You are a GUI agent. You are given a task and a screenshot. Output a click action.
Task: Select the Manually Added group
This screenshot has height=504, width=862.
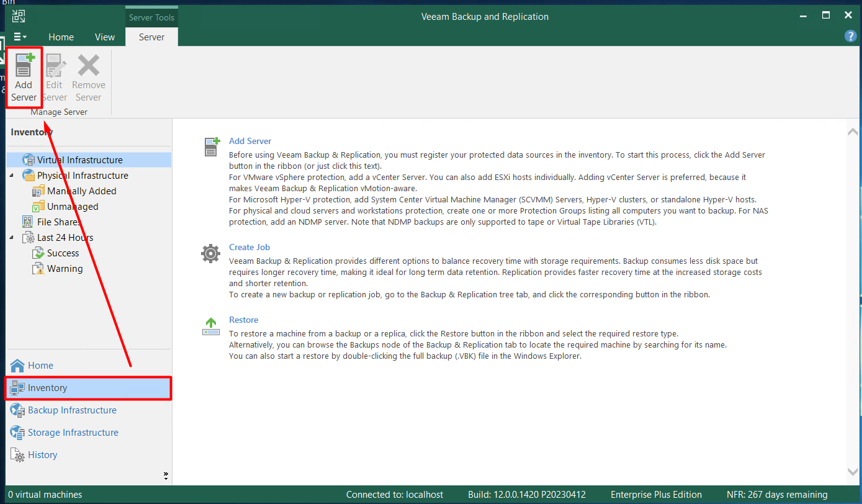click(81, 191)
